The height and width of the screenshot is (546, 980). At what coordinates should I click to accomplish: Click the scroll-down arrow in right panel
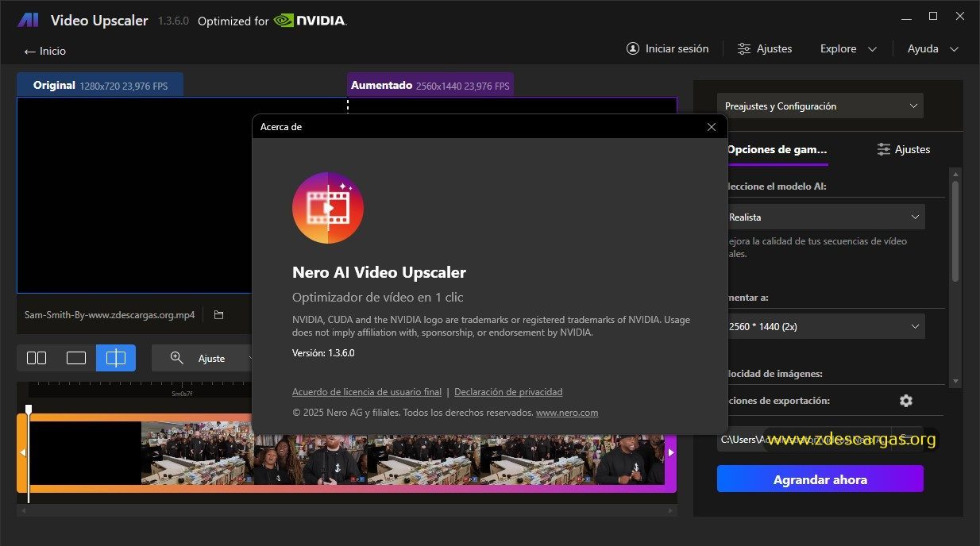tap(955, 382)
